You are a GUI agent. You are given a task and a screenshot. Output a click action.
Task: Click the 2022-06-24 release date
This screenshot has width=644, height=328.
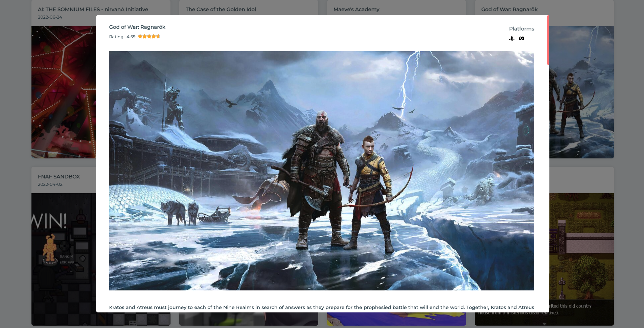(x=50, y=17)
